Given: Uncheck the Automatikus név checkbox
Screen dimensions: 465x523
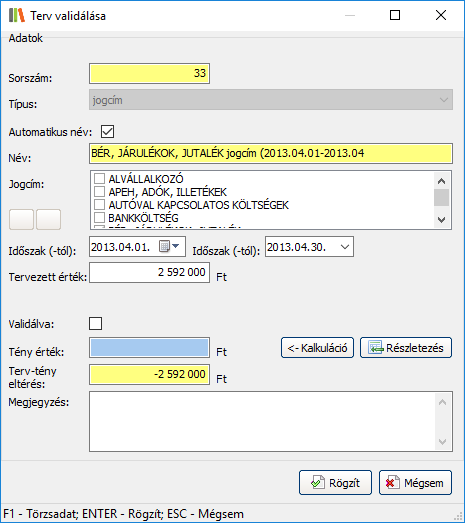Looking at the screenshot, I should 107,131.
